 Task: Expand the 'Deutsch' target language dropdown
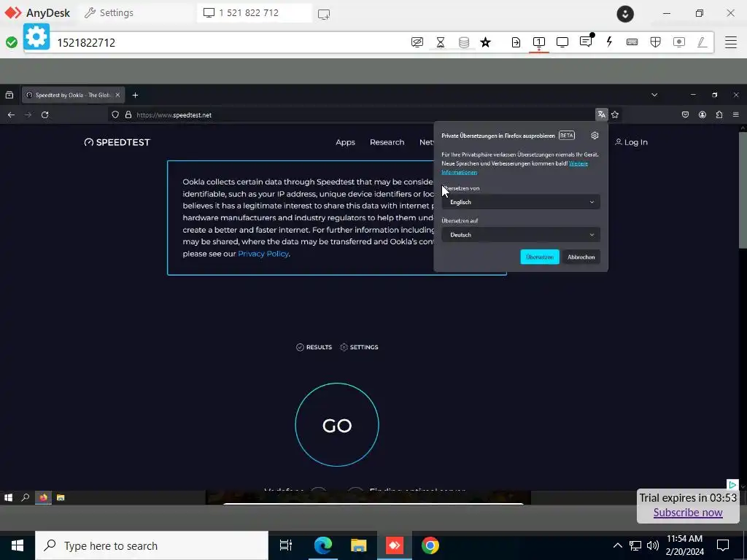521,235
